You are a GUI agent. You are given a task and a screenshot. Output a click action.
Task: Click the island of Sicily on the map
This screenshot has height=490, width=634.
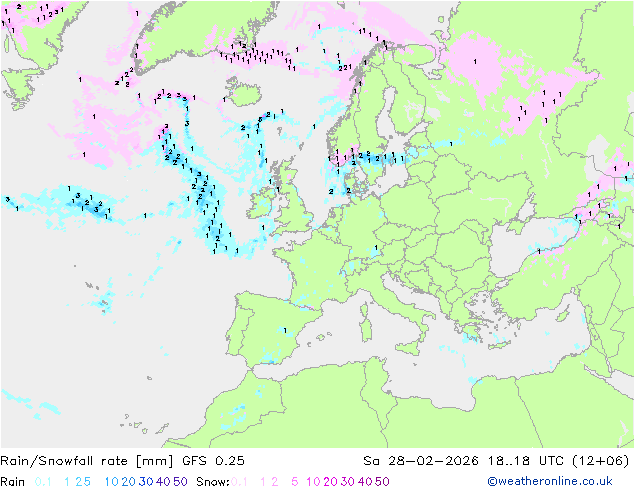(410, 348)
